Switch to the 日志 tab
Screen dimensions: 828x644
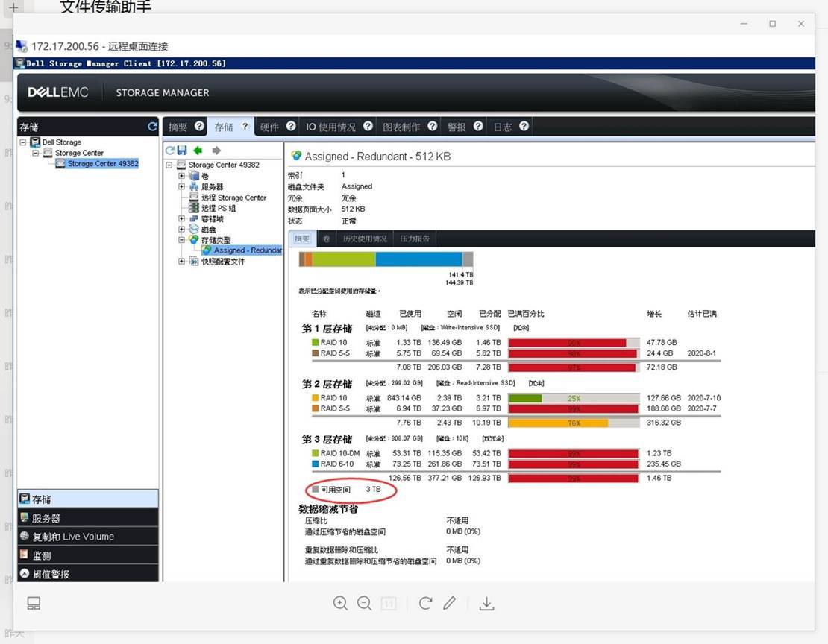(503, 127)
